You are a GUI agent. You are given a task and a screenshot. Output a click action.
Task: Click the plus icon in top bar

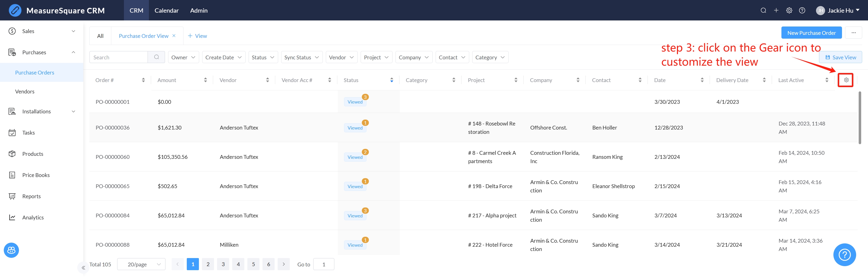[776, 10]
